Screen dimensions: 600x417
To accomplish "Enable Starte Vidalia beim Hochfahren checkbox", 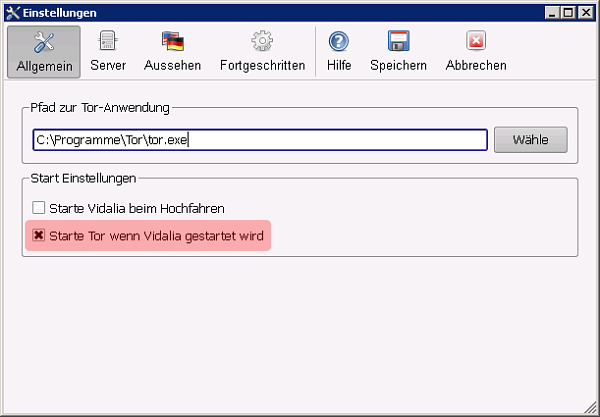I will [x=39, y=208].
